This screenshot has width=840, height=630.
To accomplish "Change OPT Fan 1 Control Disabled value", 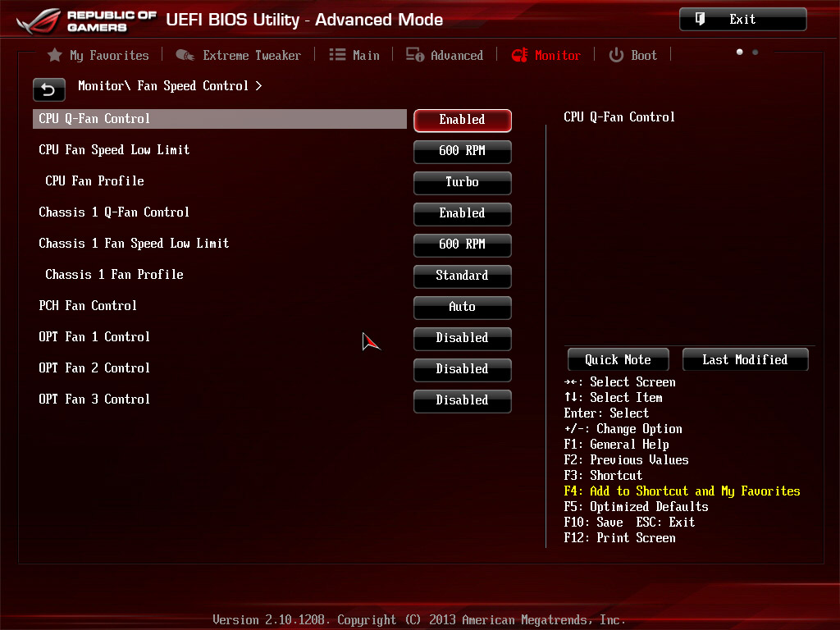I will (x=463, y=338).
